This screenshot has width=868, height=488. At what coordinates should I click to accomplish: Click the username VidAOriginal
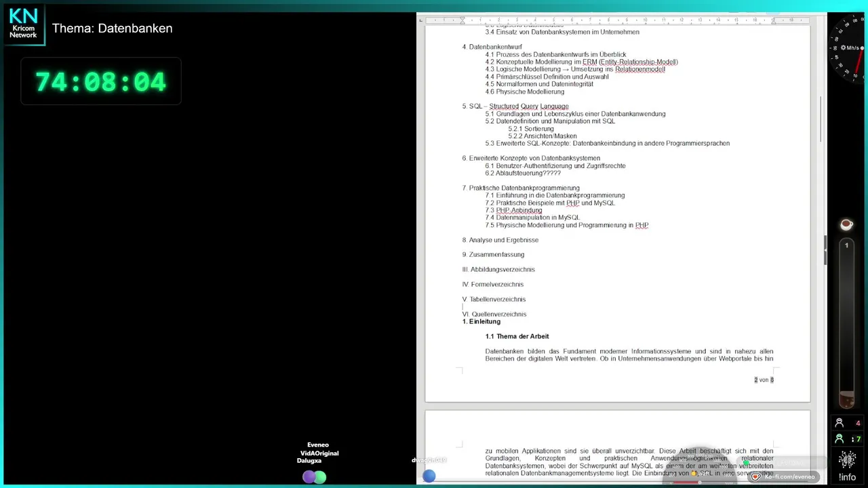[x=319, y=453]
